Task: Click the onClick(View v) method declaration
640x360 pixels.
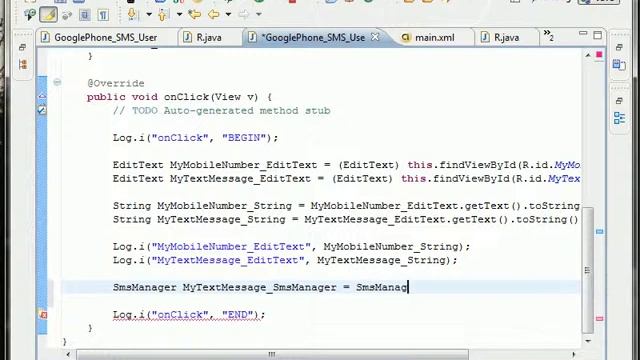Action: [x=179, y=97]
